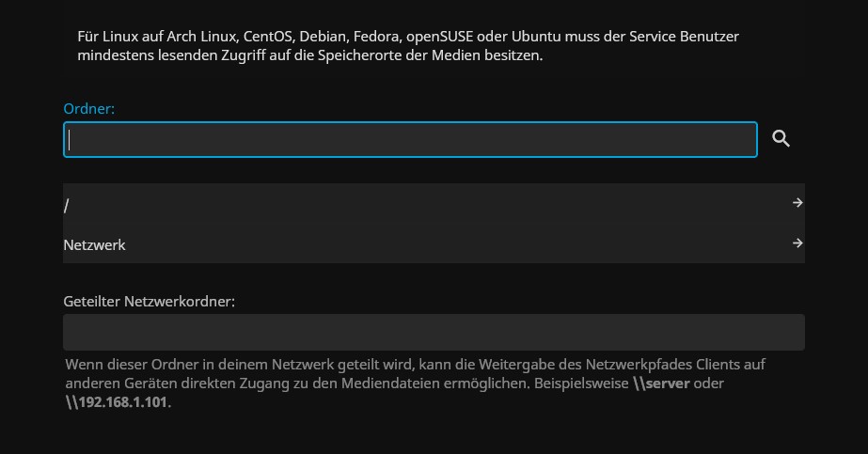Click the magnifier search icon beside Ordner field
The width and height of the screenshot is (868, 454).
pos(781,139)
